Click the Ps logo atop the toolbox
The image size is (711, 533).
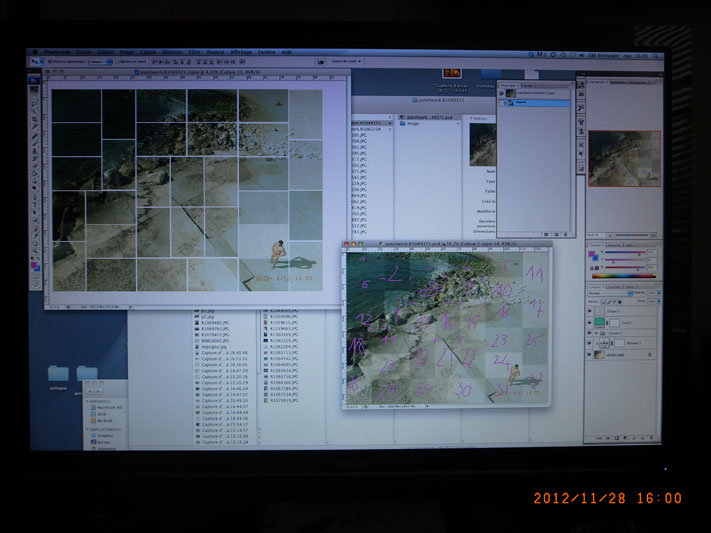pos(34,80)
